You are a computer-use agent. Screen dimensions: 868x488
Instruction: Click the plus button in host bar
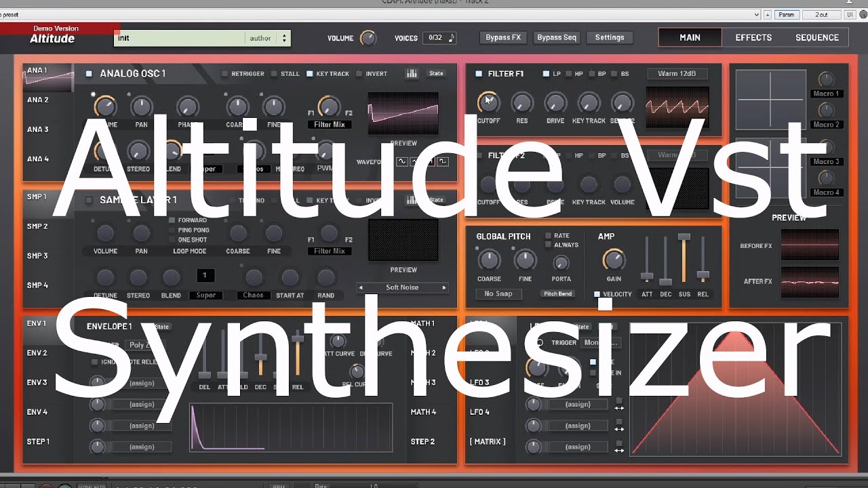point(768,14)
